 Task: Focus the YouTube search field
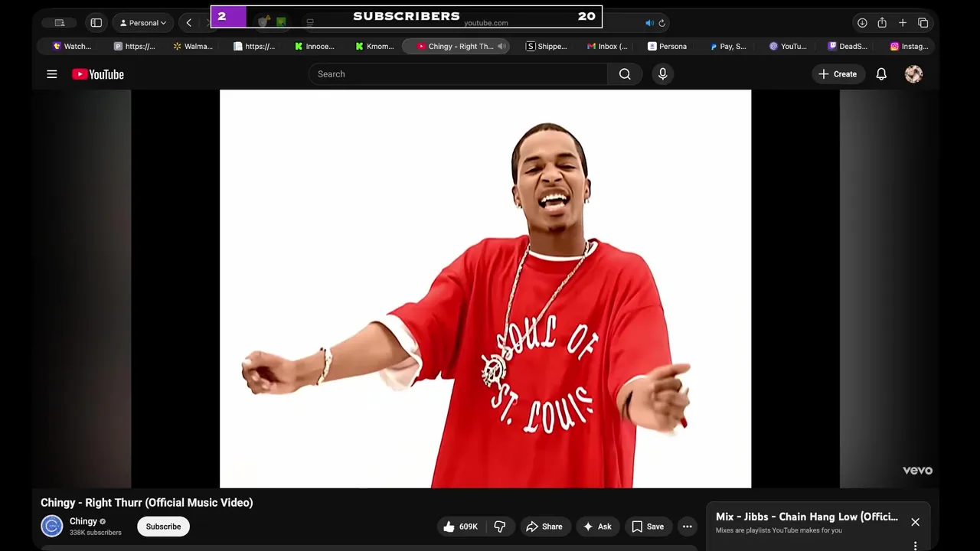pyautogui.click(x=458, y=74)
